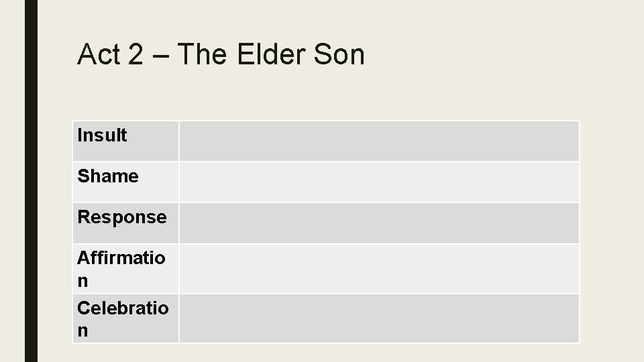Click the blank margin left of the dark bar
Image resolution: width=644 pixels, height=362 pixels.
(x=12, y=181)
